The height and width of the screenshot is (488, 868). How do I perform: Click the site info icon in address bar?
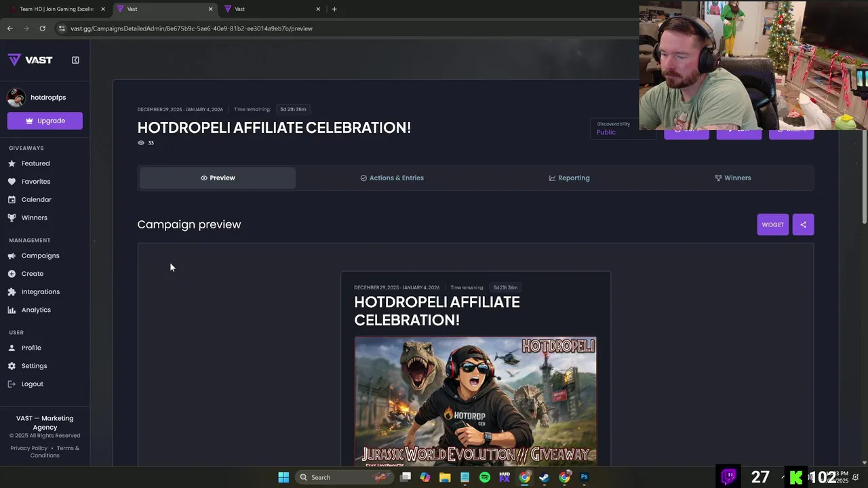pos(62,28)
